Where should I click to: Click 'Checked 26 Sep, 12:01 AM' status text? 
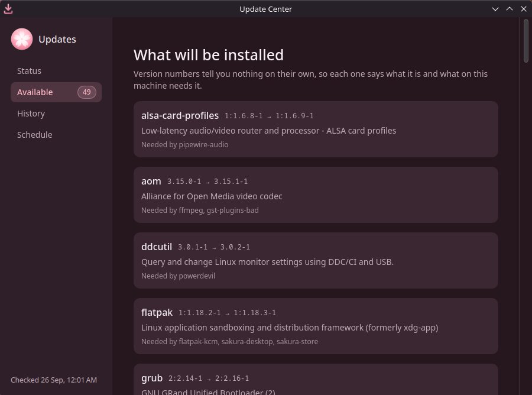click(54, 380)
